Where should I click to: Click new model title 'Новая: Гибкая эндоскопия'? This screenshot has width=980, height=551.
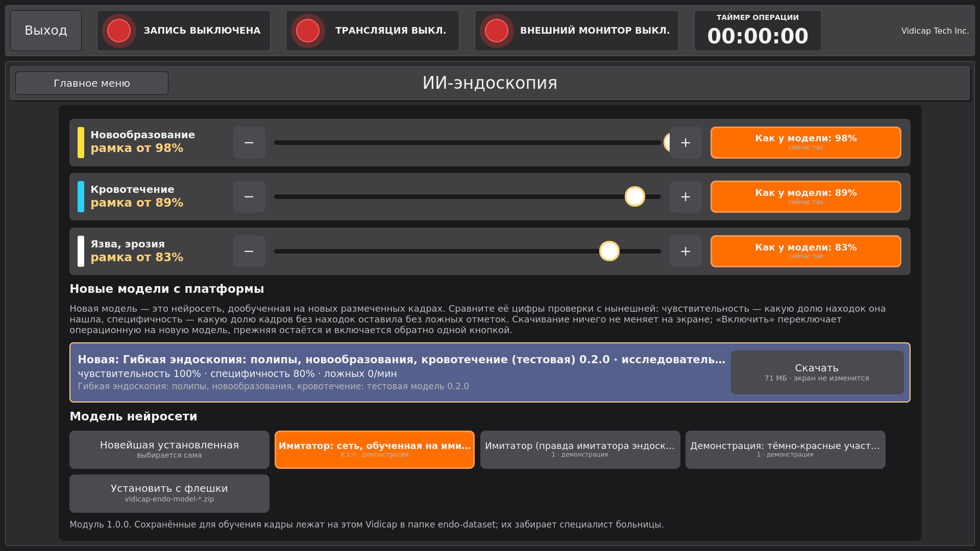point(402,360)
